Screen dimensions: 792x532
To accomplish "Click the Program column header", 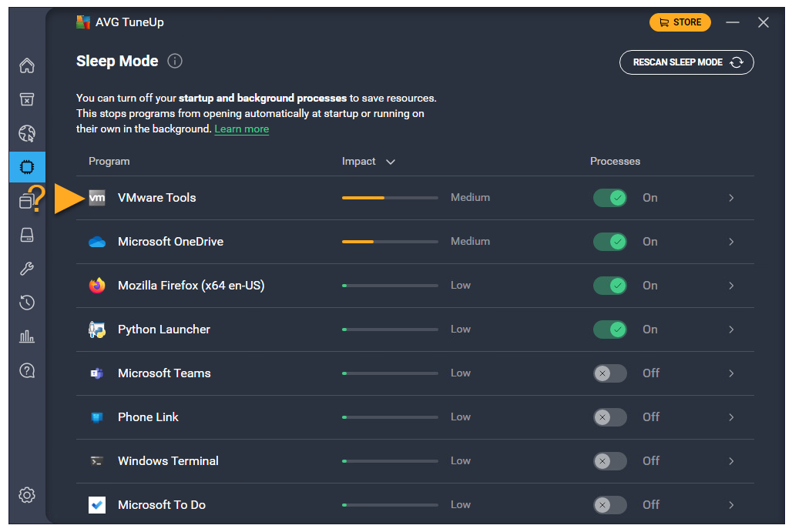I will pos(109,162).
